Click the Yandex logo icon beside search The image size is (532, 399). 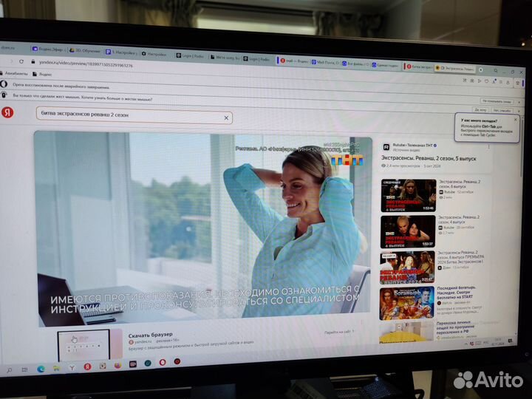(x=7, y=112)
